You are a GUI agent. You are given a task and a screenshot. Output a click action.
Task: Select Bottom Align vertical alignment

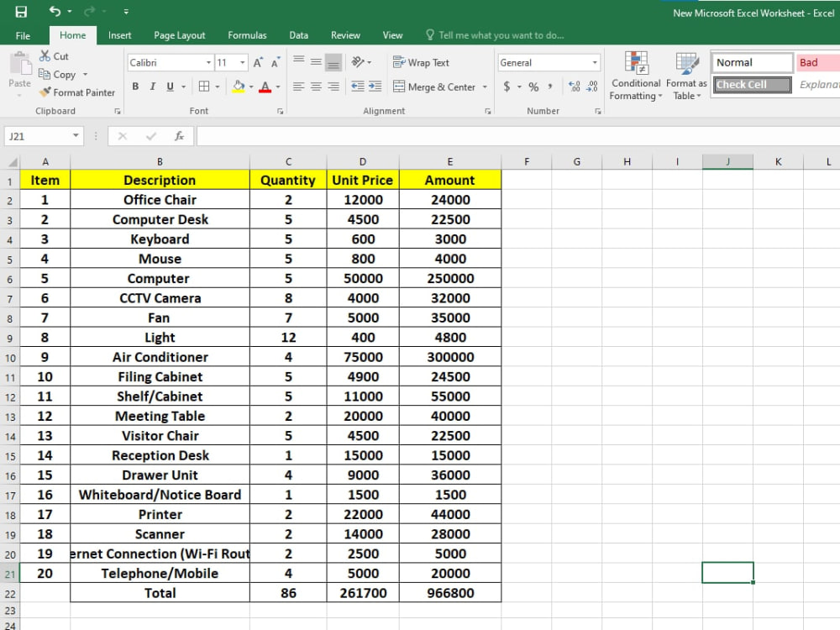coord(333,61)
